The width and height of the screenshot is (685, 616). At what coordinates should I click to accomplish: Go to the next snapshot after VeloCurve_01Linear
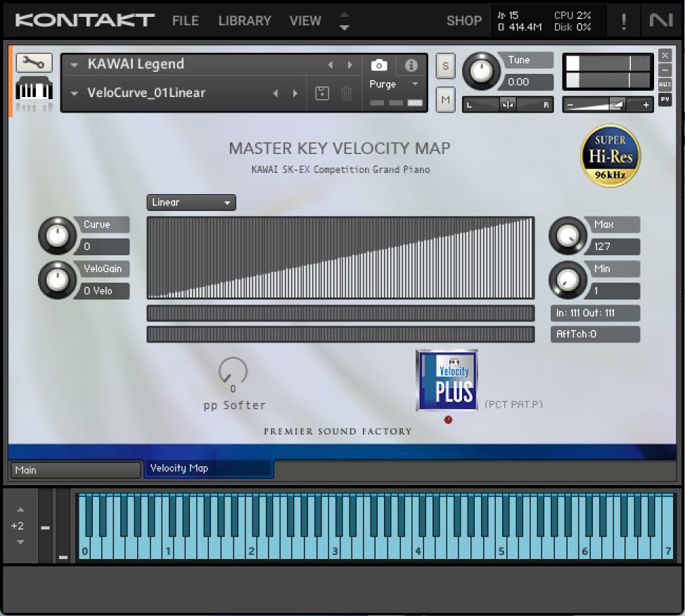point(295,93)
